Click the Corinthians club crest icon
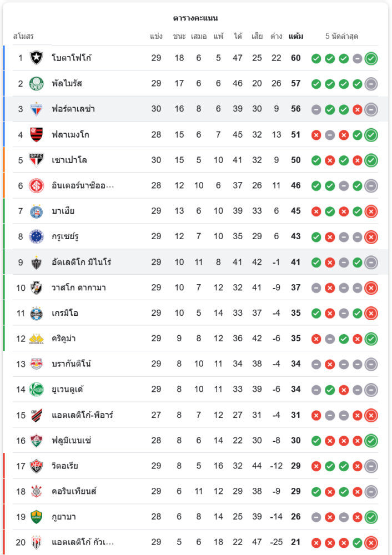392x555 pixels. (37, 491)
